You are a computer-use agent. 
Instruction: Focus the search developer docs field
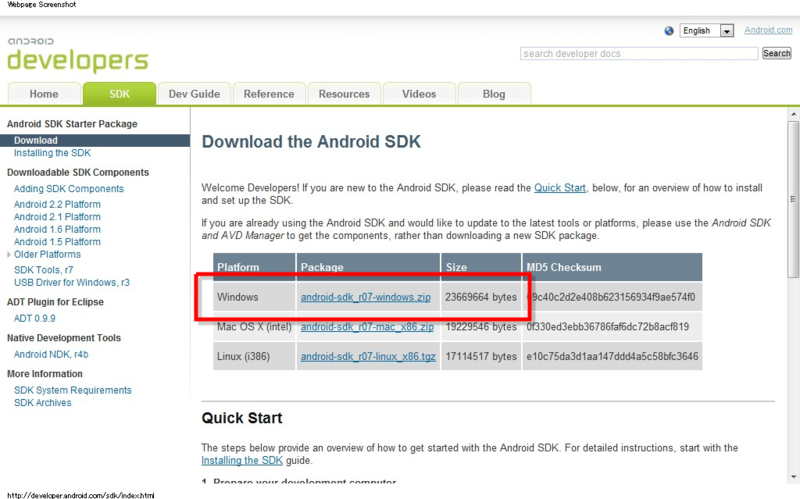point(639,54)
